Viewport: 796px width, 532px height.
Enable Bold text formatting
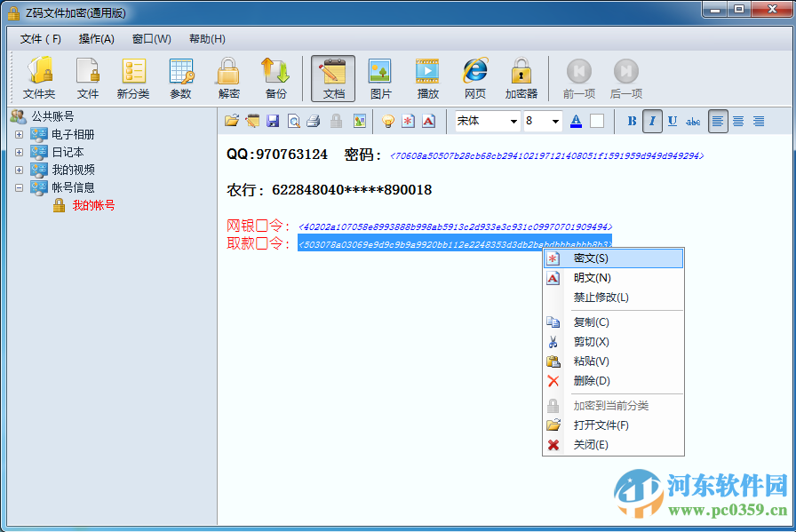point(631,120)
